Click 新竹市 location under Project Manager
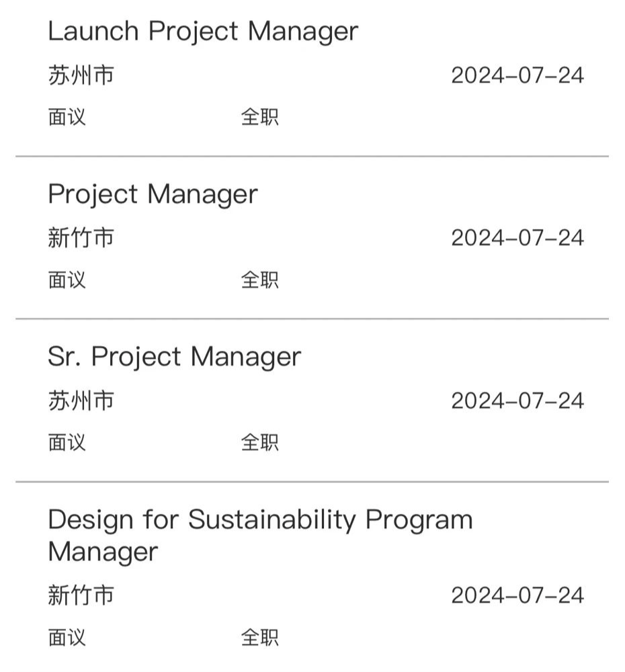 [81, 238]
